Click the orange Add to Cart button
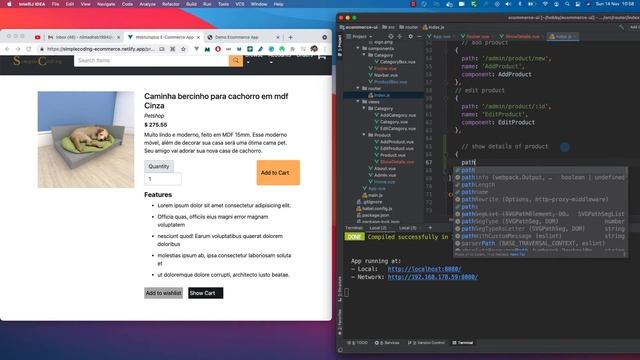This screenshot has width=640, height=360. click(x=278, y=173)
